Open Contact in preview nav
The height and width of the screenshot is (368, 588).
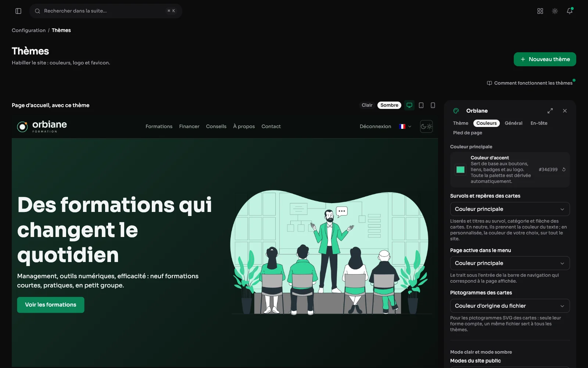(x=271, y=127)
